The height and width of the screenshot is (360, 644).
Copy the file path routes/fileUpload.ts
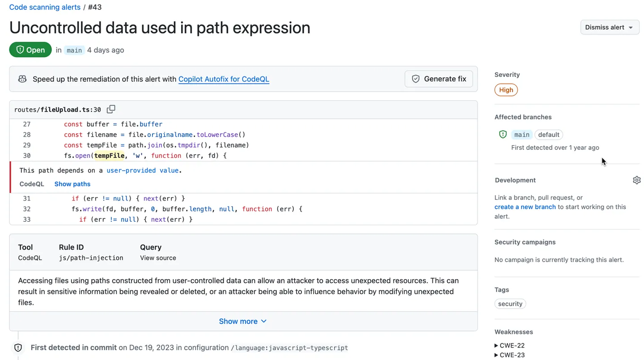click(x=111, y=109)
